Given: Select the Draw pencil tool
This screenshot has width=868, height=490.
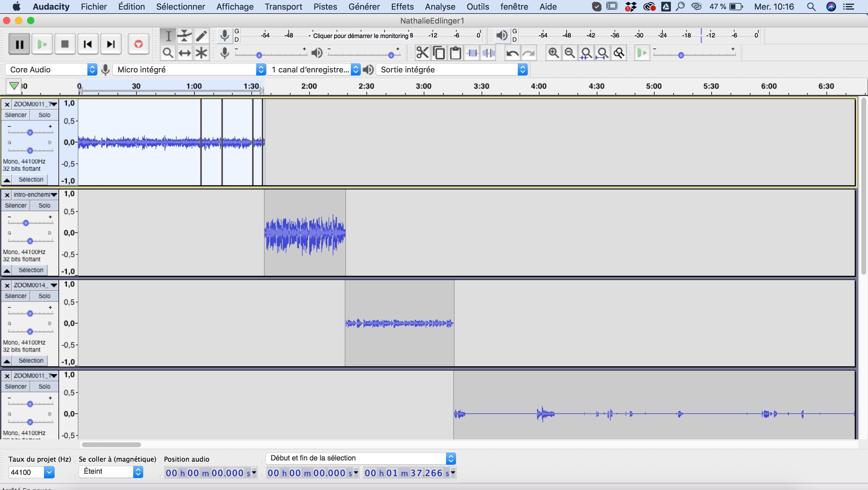Looking at the screenshot, I should (201, 36).
